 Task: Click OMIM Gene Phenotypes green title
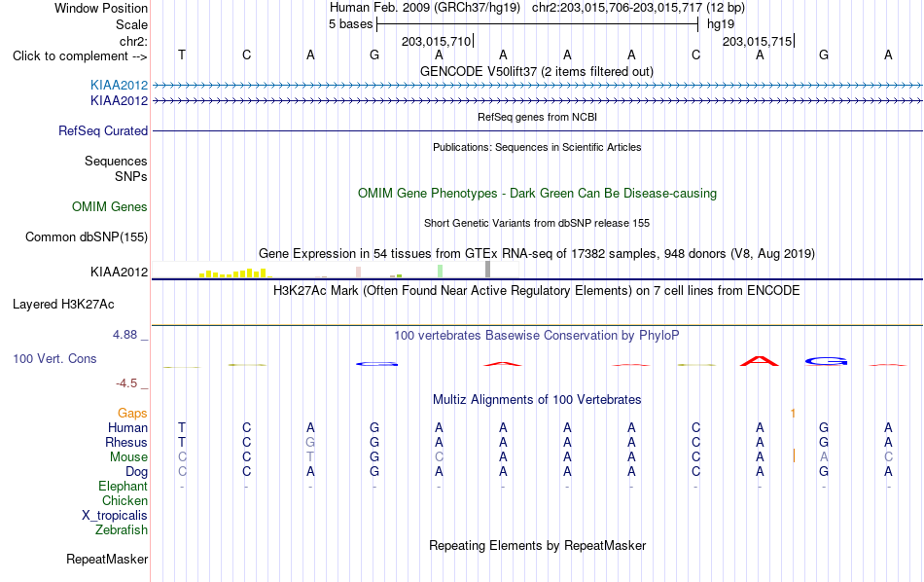tap(537, 194)
